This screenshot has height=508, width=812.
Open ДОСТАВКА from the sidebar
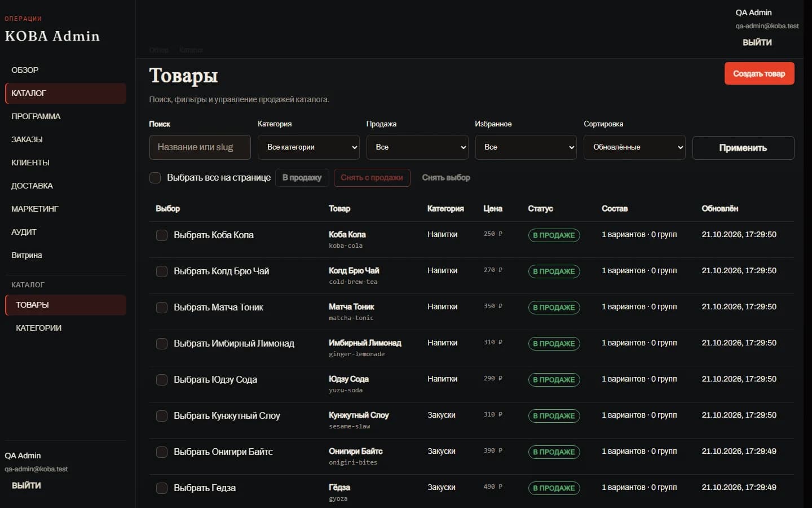pyautogui.click(x=65, y=186)
